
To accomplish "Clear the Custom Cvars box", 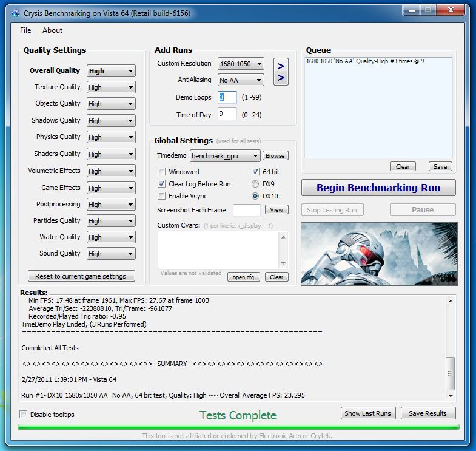I will point(277,277).
